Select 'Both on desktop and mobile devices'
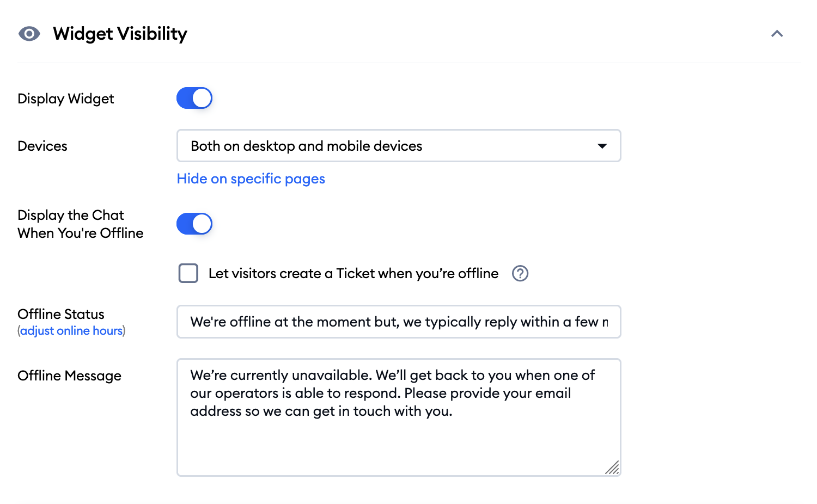The width and height of the screenshot is (817, 504). [x=306, y=146]
